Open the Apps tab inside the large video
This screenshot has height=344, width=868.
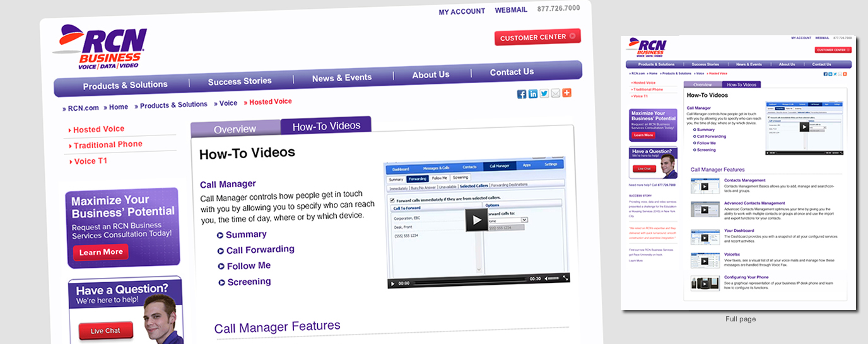click(x=527, y=164)
